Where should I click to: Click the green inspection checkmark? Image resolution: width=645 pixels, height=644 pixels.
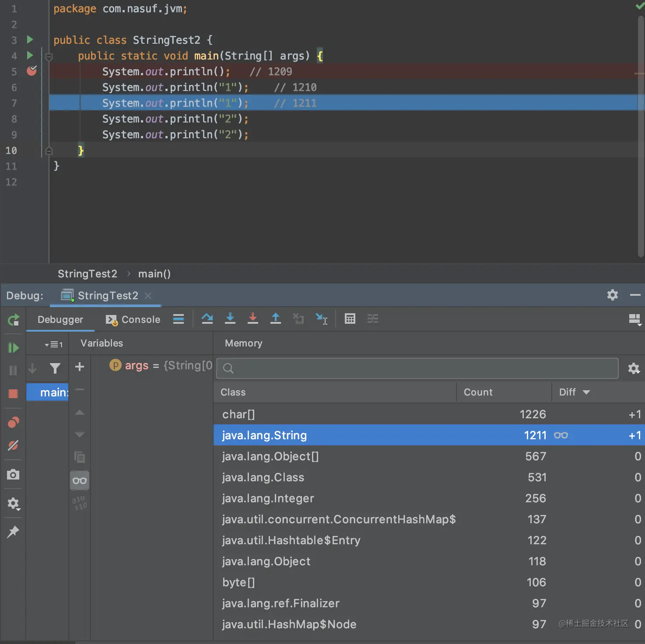click(x=640, y=6)
